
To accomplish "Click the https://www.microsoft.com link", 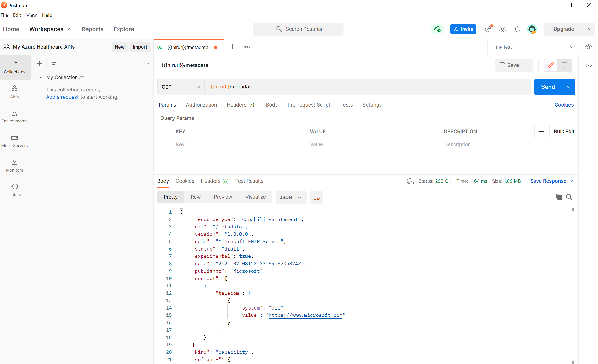I will 305,315.
